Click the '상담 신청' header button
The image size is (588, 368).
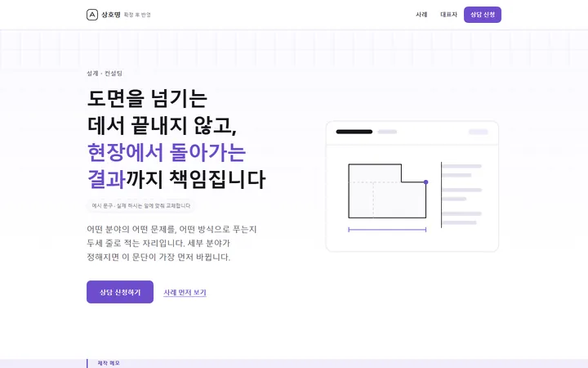[x=483, y=15]
